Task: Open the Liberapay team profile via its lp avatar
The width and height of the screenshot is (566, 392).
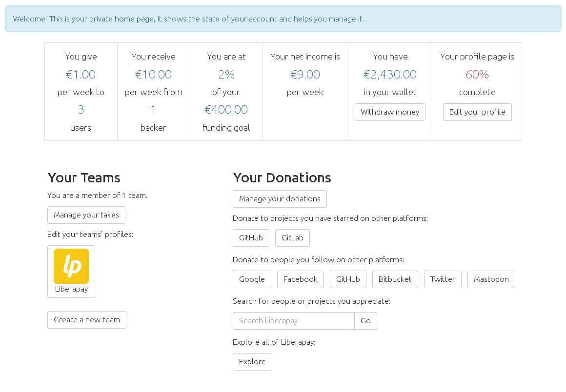Action: [x=71, y=266]
